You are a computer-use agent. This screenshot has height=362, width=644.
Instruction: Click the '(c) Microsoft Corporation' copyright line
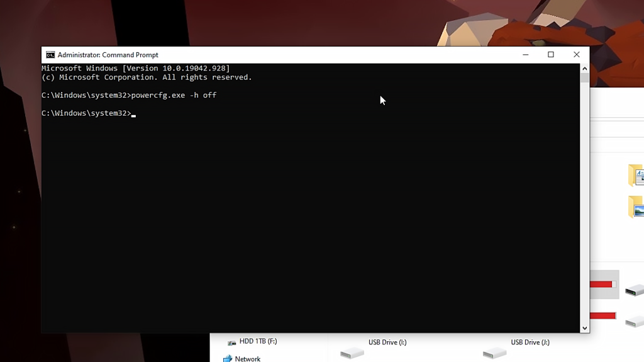[147, 77]
